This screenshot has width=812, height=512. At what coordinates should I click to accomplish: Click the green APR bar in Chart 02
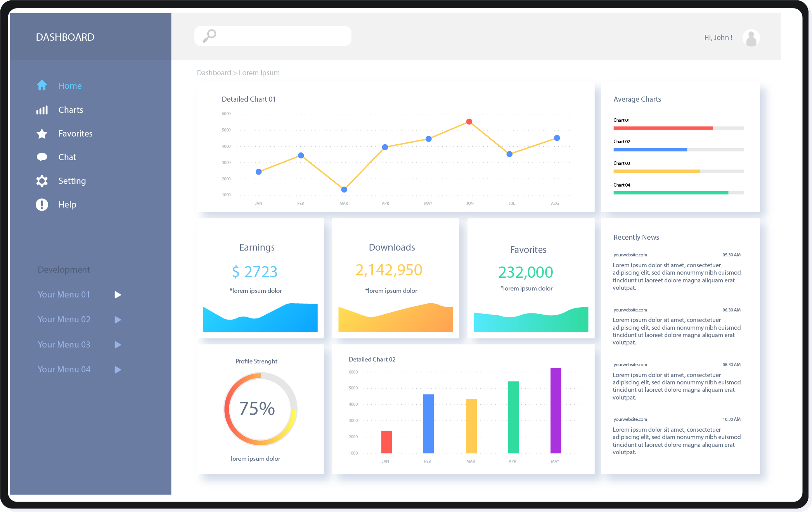click(513, 417)
